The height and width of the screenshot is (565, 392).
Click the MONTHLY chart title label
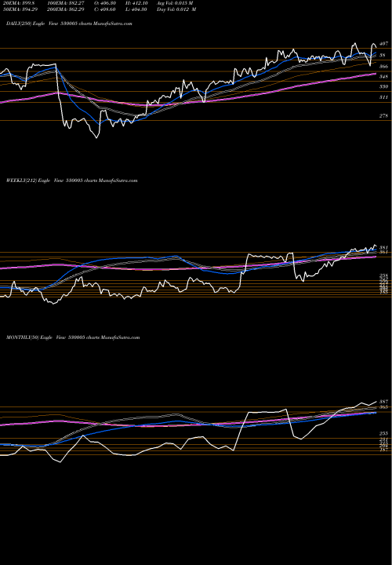tap(73, 337)
